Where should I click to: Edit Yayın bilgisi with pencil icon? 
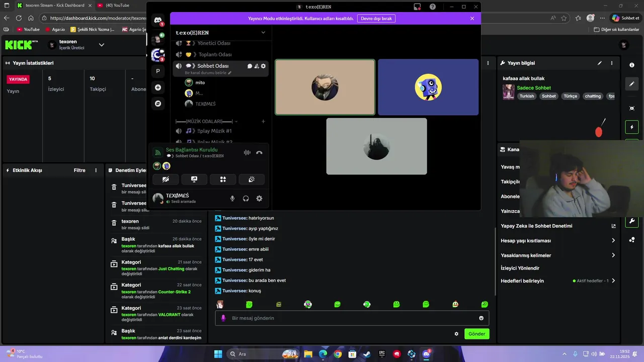point(599,63)
